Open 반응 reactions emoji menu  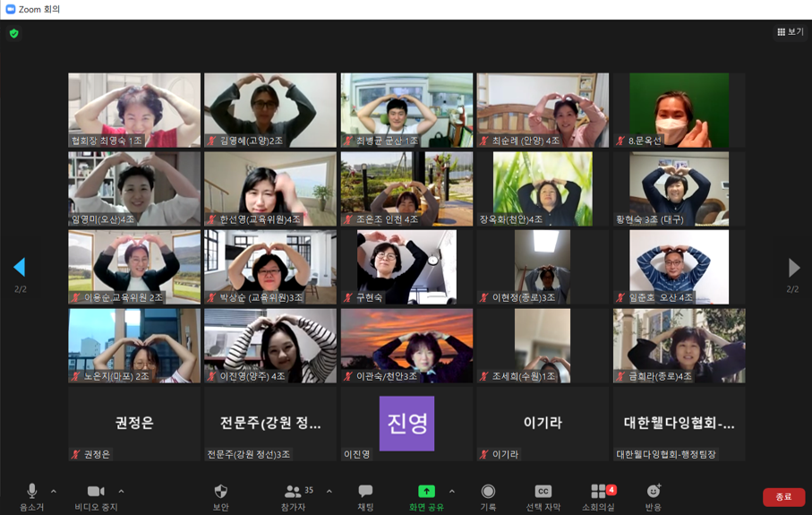coord(654,492)
